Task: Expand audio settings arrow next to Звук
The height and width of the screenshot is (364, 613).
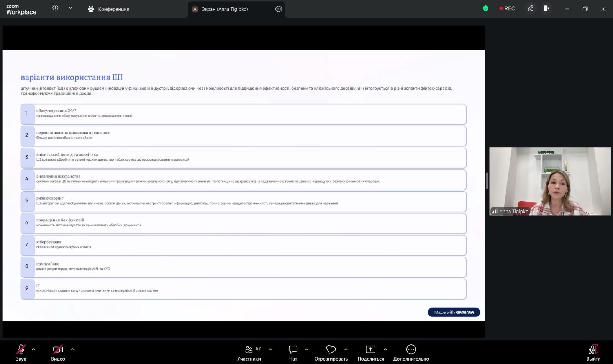Action: coord(34,349)
